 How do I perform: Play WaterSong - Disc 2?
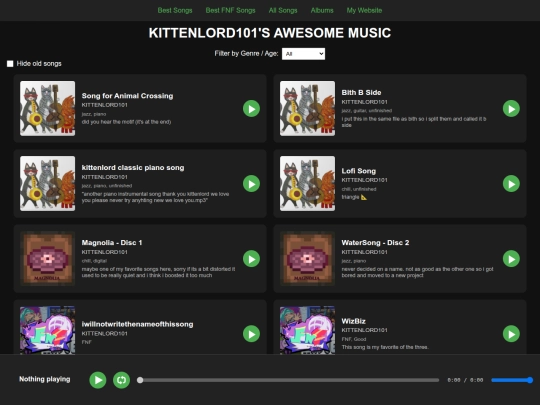[x=511, y=259]
